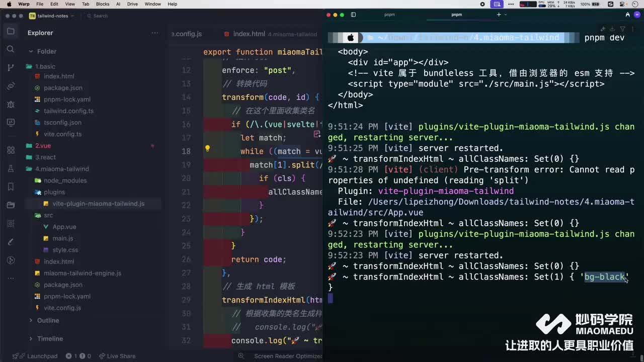Expand the Timeline section
Screen dimensions: 644x362
pyautogui.click(x=46, y=338)
